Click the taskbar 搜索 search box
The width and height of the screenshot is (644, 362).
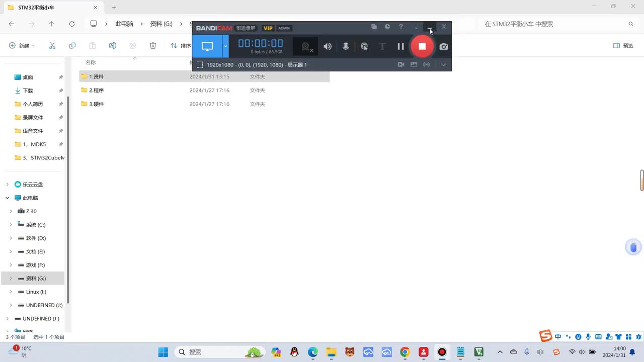pyautogui.click(x=220, y=352)
